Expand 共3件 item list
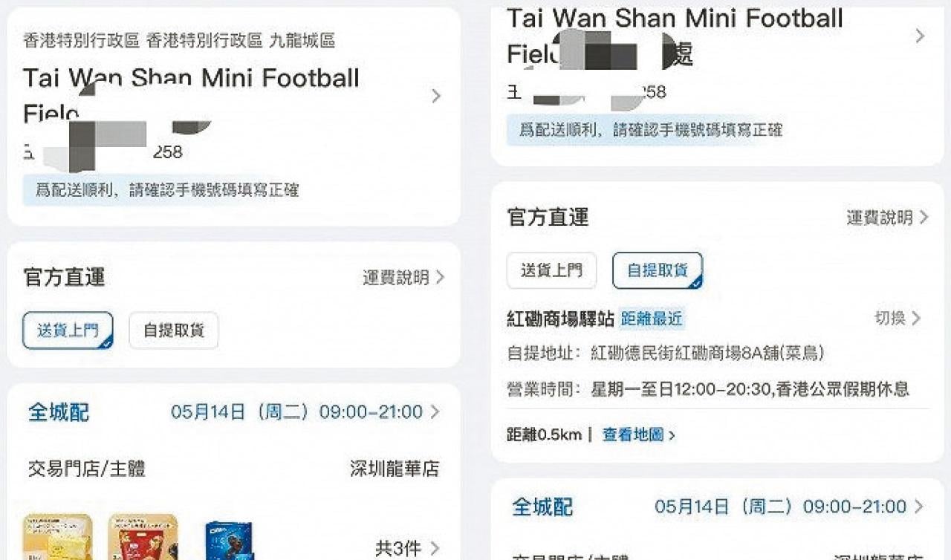 click(x=408, y=549)
